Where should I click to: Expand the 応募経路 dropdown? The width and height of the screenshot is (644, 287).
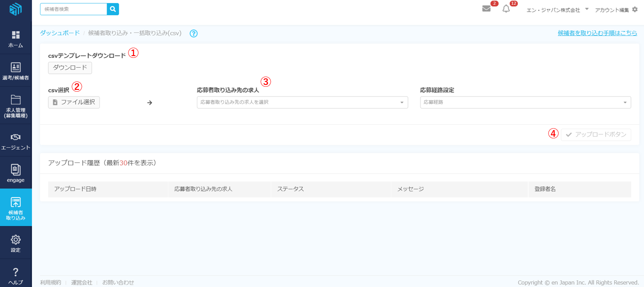[x=525, y=102]
